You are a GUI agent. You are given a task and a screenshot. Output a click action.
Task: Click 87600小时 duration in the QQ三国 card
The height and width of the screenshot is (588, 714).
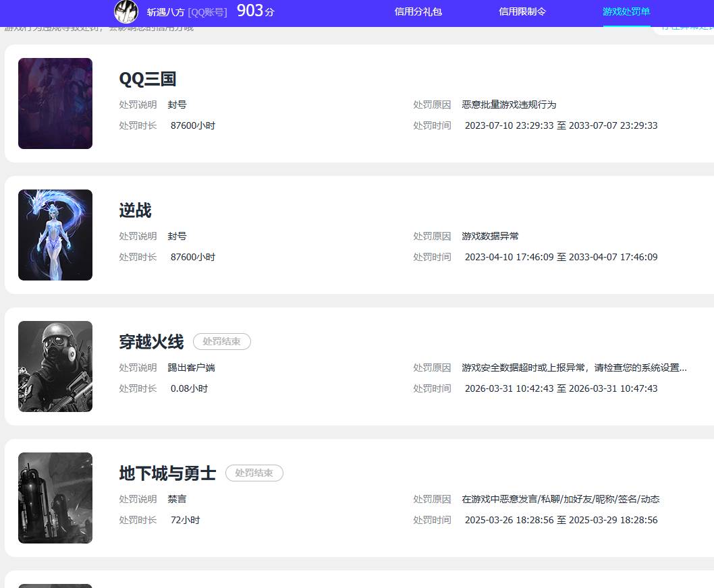point(192,125)
